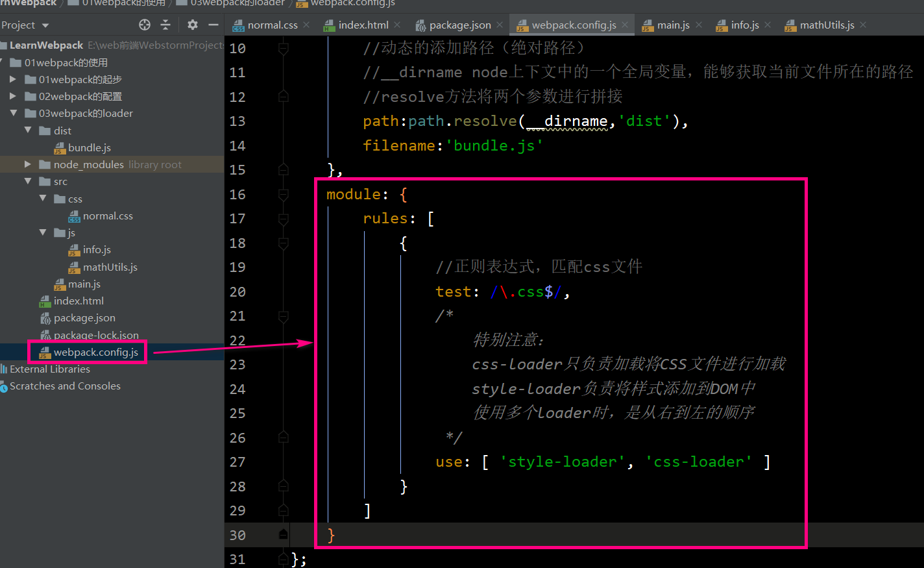Collapse the css folder arrow
Image resolution: width=924 pixels, height=568 pixels.
tap(43, 198)
